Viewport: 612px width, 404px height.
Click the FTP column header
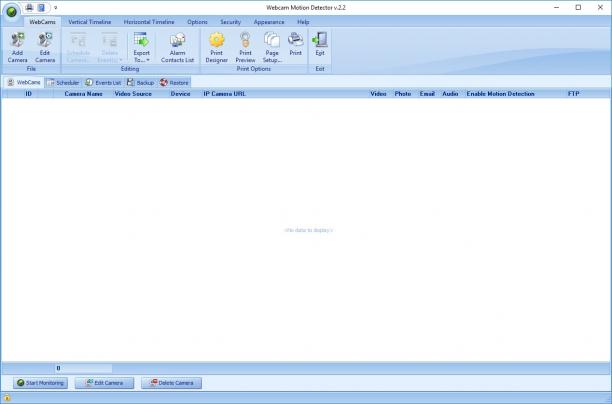point(573,94)
